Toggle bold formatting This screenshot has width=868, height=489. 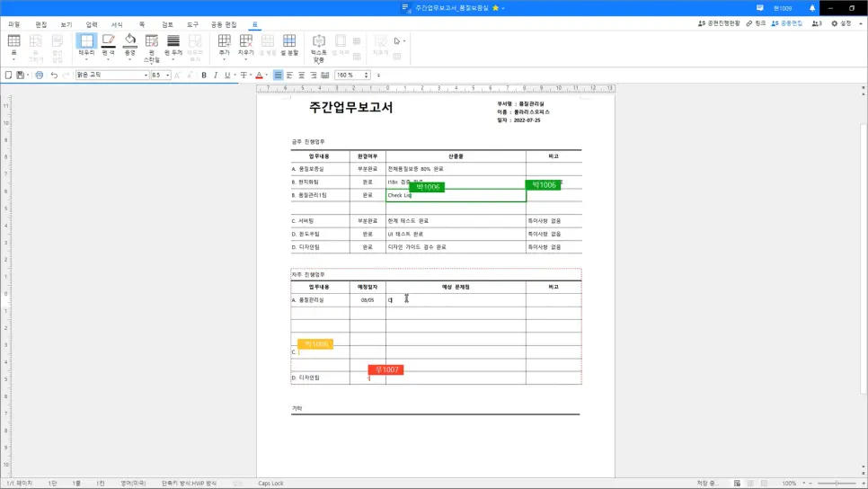pyautogui.click(x=204, y=75)
